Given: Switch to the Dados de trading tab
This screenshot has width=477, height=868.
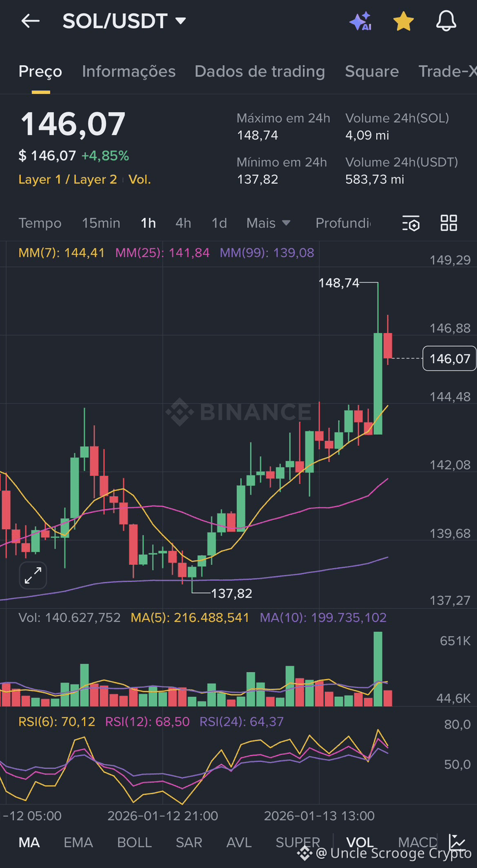Looking at the screenshot, I should 260,71.
